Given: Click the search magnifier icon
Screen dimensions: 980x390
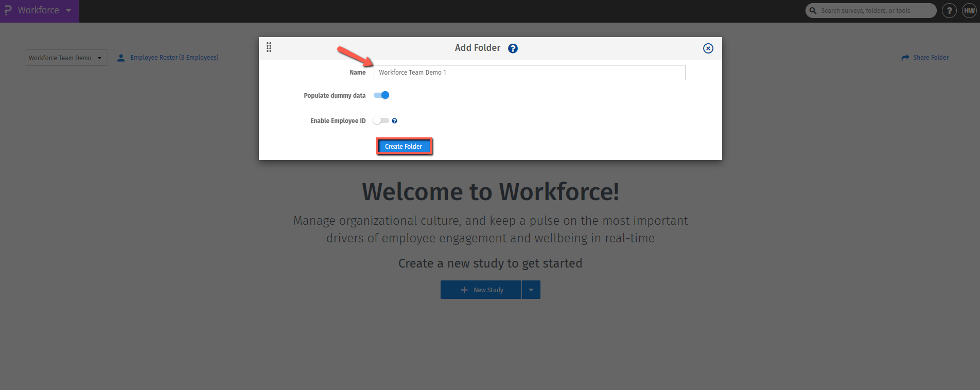Looking at the screenshot, I should click(813, 11).
